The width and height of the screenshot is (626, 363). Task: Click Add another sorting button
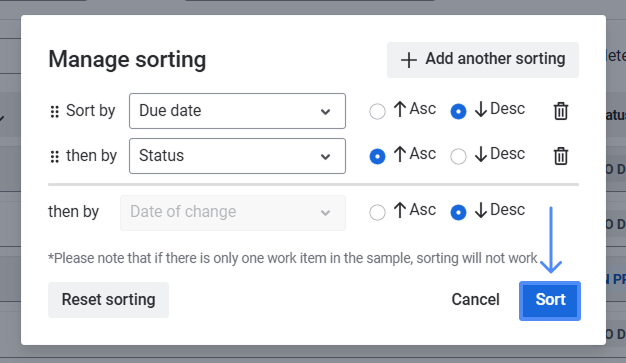pos(483,60)
